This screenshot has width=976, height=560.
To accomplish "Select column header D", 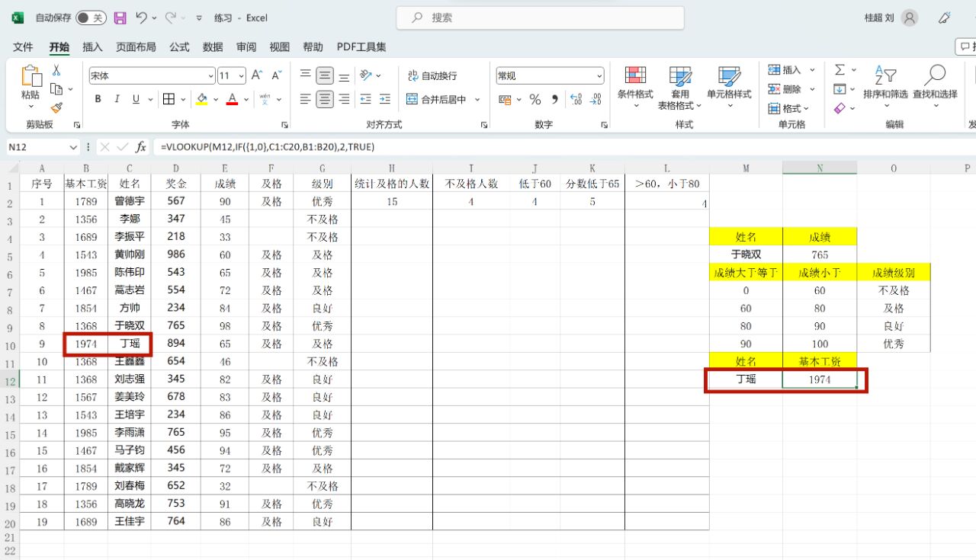I will pyautogui.click(x=176, y=168).
